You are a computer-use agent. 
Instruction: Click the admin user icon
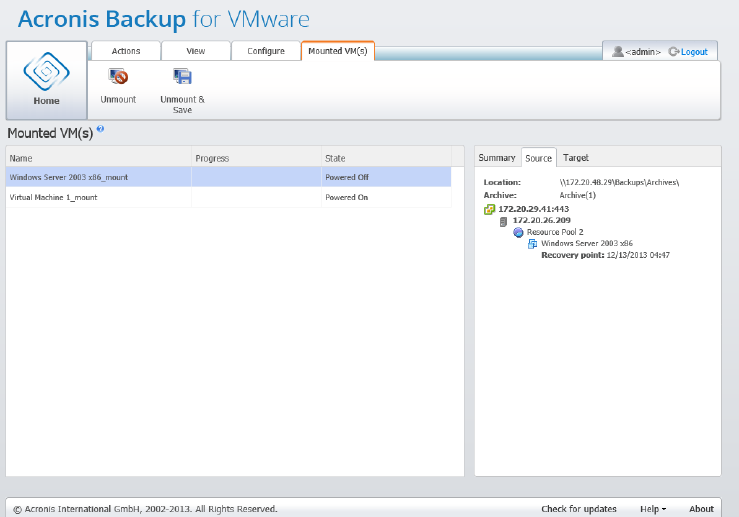[618, 51]
